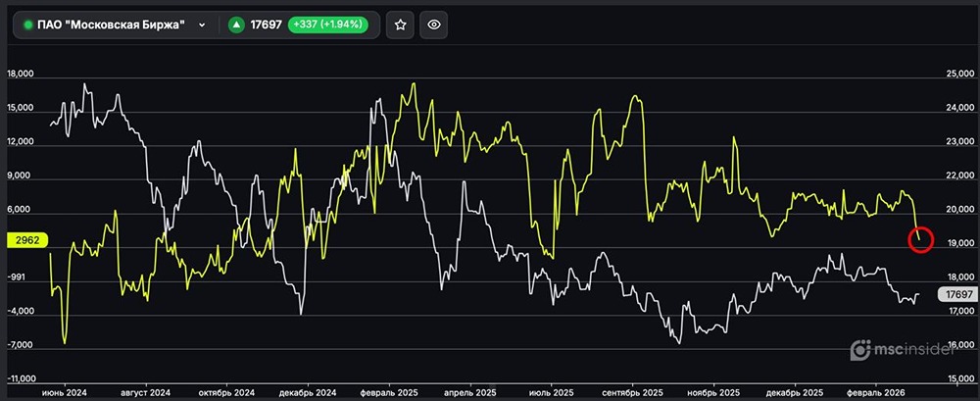Screen dimensions: 980x401
Task: Click the 18,000 left axis value
Action: coord(21,75)
